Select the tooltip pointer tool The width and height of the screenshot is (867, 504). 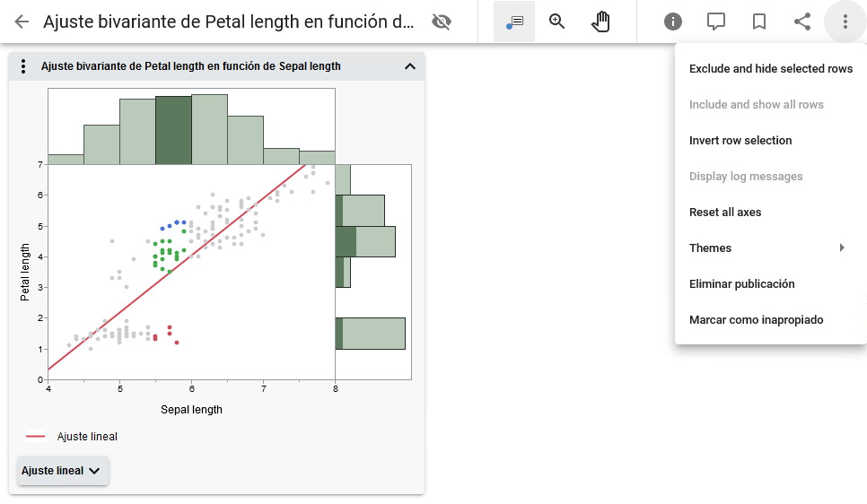coord(514,22)
